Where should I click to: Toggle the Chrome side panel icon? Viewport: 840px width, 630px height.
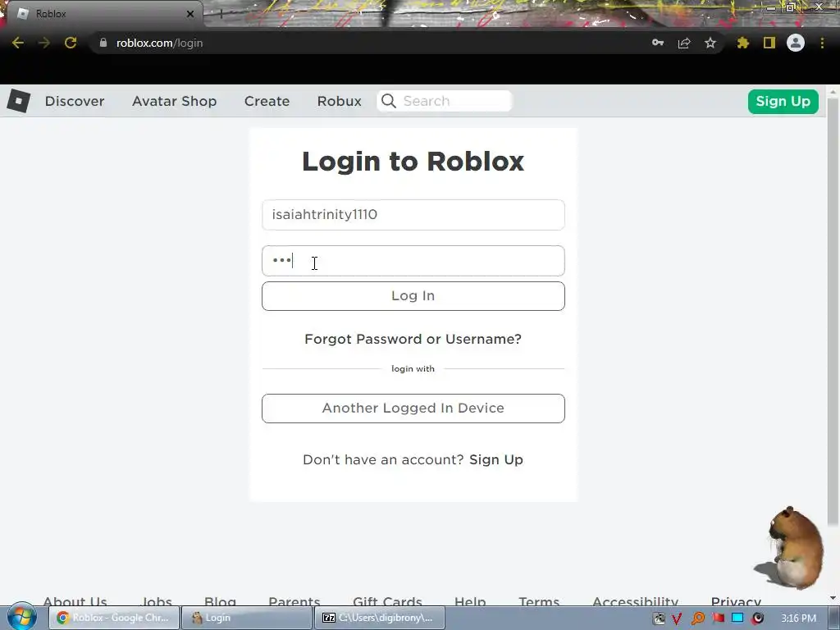[769, 43]
